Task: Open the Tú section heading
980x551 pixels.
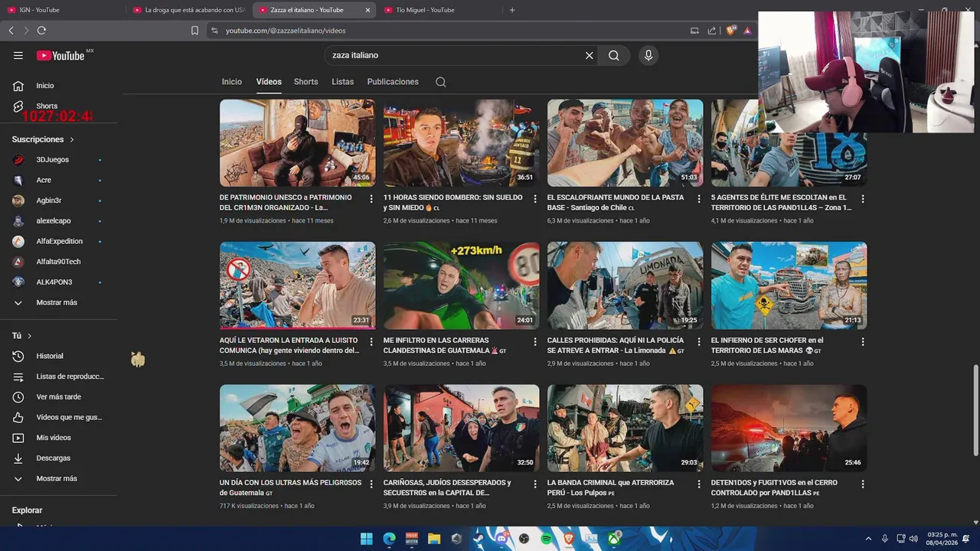Action: click(x=21, y=335)
